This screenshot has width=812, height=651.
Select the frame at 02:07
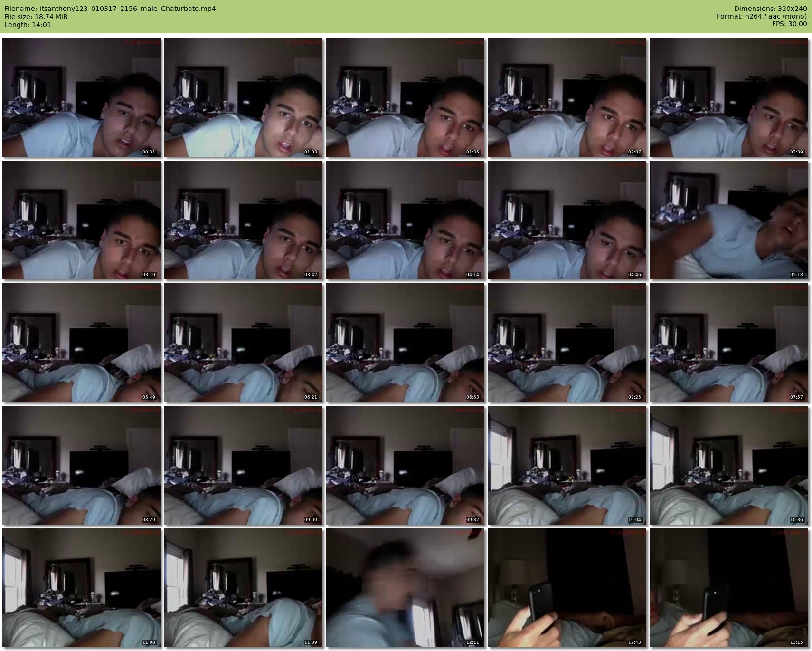pyautogui.click(x=567, y=97)
